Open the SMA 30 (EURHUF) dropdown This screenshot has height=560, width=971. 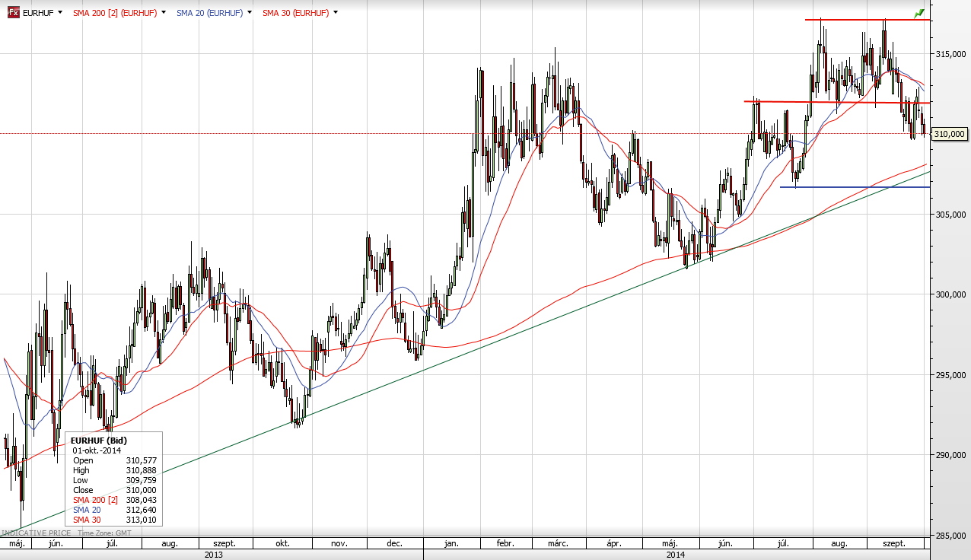(336, 13)
